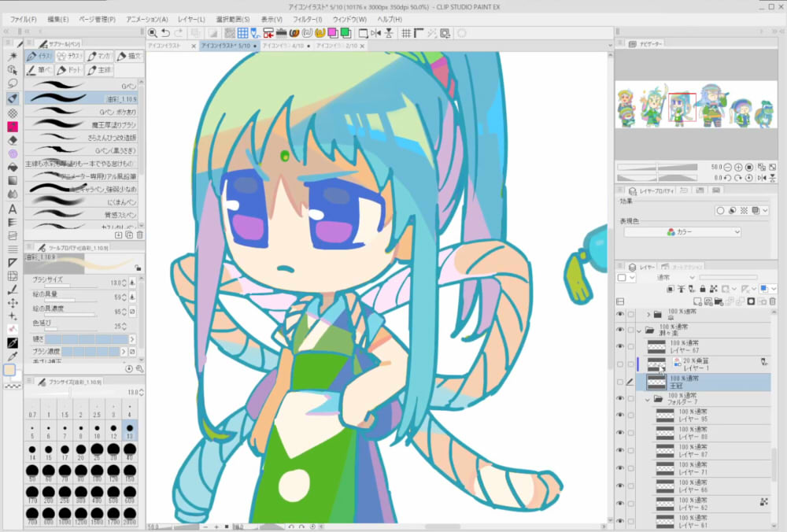Click the pink overlapping squares icon
The image size is (787, 532).
click(333, 33)
